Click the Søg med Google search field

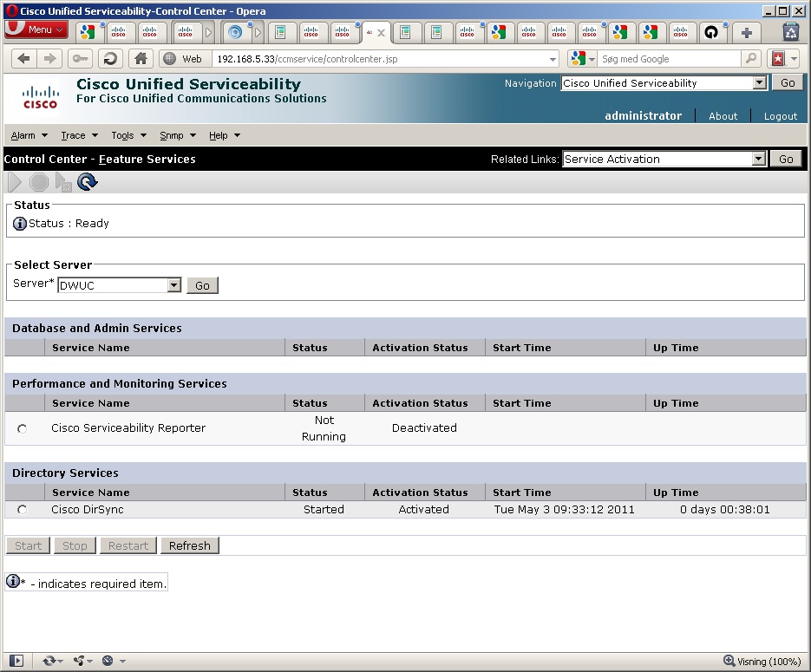point(670,59)
